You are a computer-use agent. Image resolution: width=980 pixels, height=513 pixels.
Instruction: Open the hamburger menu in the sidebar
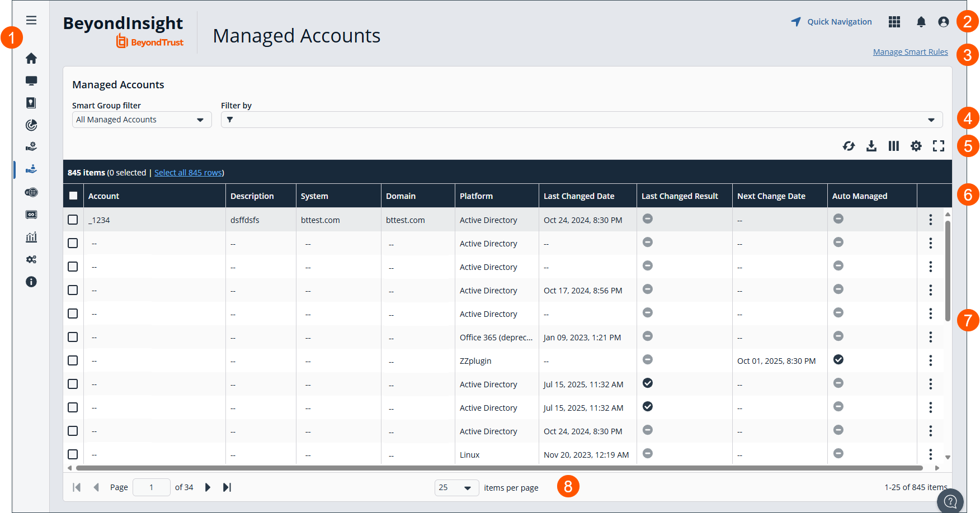[x=31, y=20]
